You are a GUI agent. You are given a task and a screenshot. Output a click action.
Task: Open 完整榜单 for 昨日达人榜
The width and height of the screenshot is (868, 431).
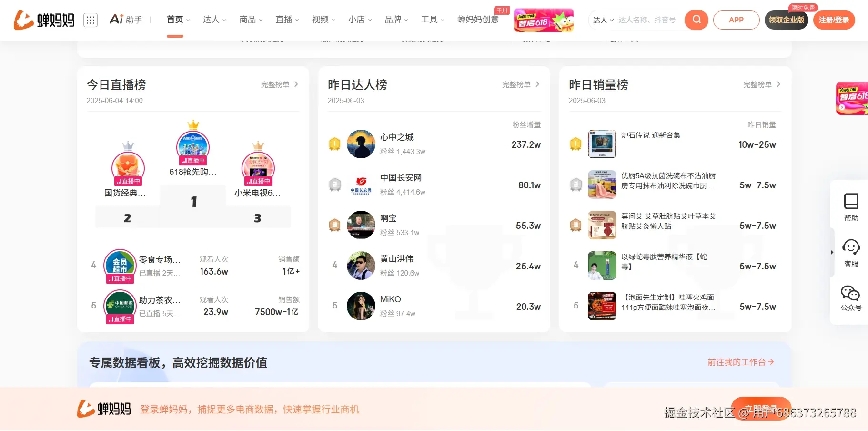click(521, 84)
